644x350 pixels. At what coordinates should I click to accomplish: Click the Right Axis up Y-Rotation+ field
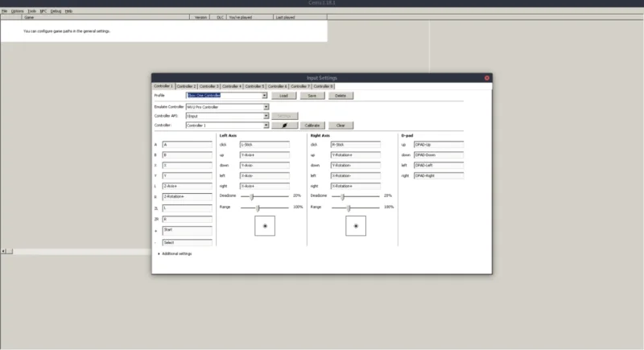[x=356, y=155]
